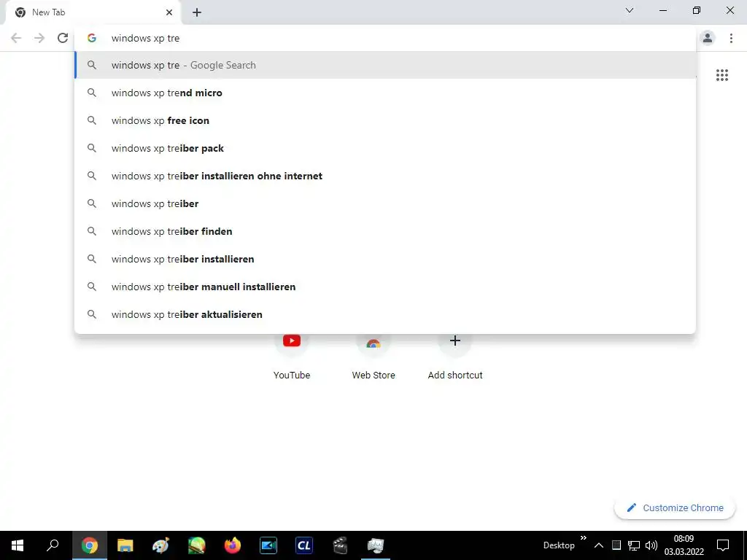Image resolution: width=747 pixels, height=560 pixels.
Task: Click the magnifier icon beside 'treiber finden'
Action: click(x=92, y=231)
